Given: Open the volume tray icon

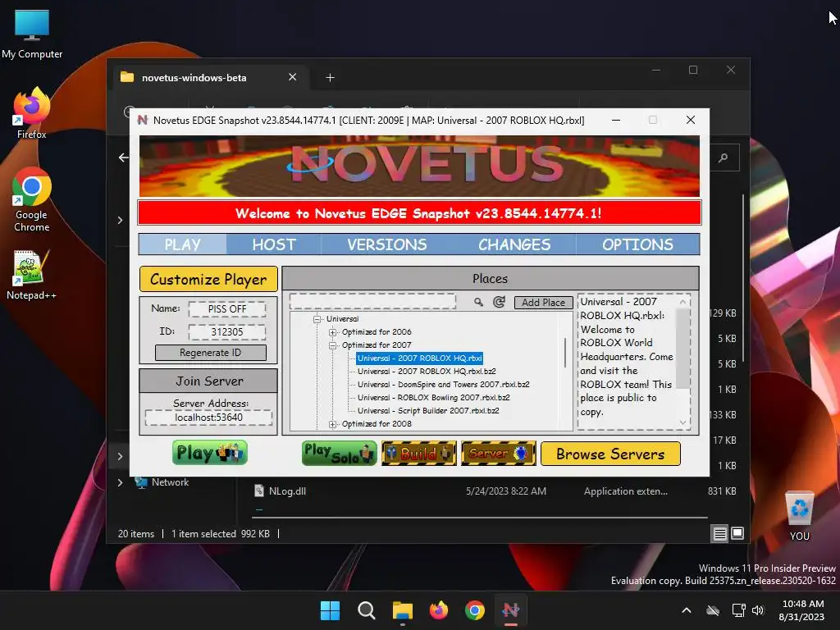Looking at the screenshot, I should [x=757, y=610].
